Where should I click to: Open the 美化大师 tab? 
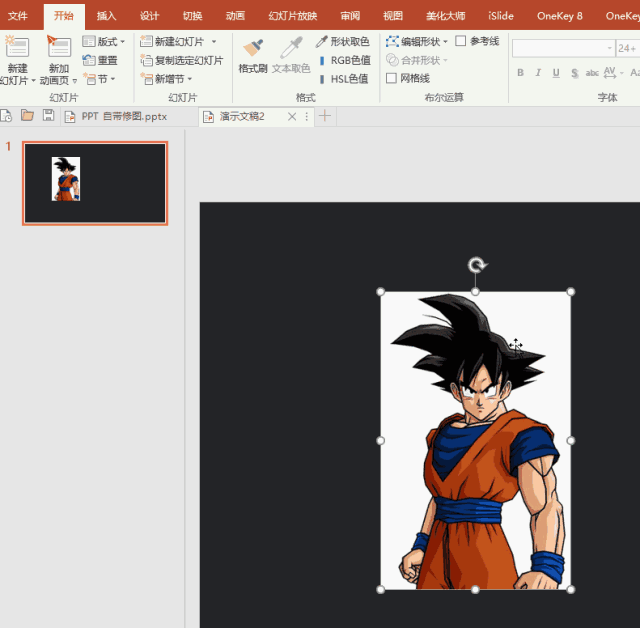[x=445, y=16]
